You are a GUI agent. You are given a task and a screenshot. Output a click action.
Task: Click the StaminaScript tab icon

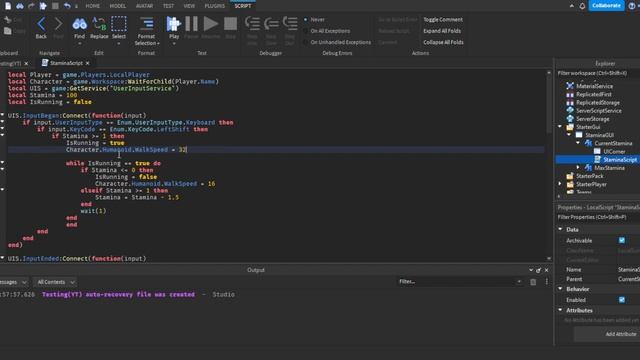coord(45,63)
